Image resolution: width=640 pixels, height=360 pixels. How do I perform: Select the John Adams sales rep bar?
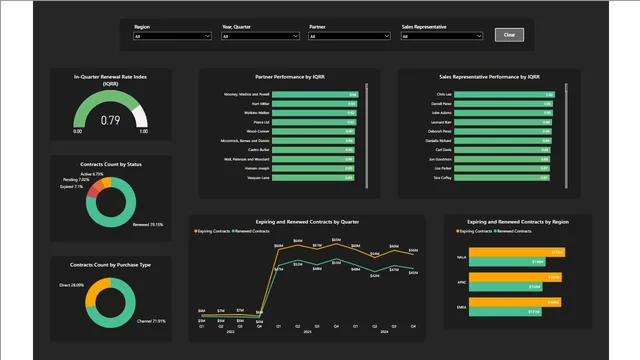(x=503, y=113)
